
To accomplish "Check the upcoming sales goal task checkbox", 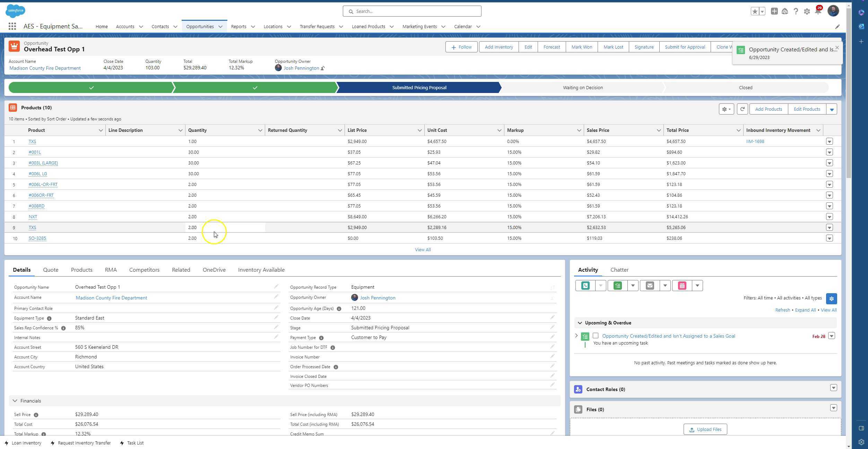I will [x=596, y=336].
